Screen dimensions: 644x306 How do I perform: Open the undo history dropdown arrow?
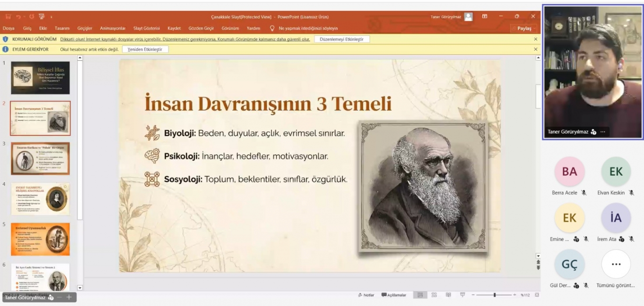pos(25,17)
